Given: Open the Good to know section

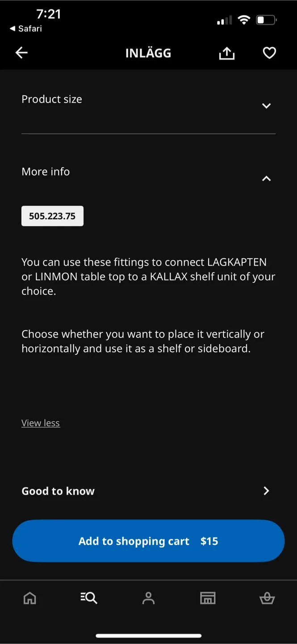Looking at the screenshot, I should point(148,491).
